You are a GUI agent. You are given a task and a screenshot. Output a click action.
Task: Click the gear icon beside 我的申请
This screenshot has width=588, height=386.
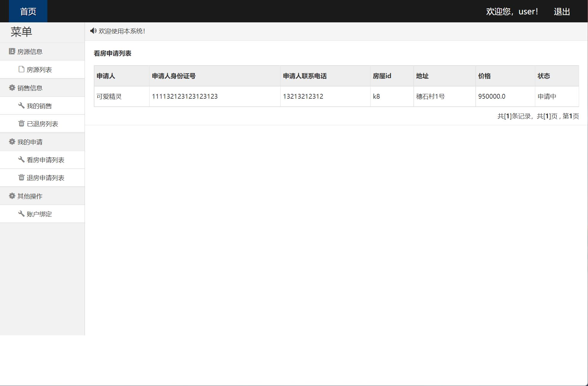pos(12,142)
